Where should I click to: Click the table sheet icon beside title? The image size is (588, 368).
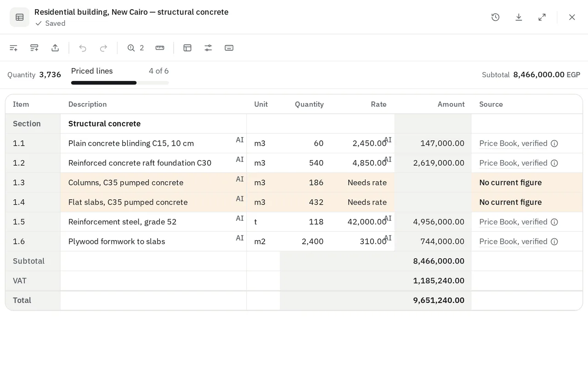(x=19, y=17)
